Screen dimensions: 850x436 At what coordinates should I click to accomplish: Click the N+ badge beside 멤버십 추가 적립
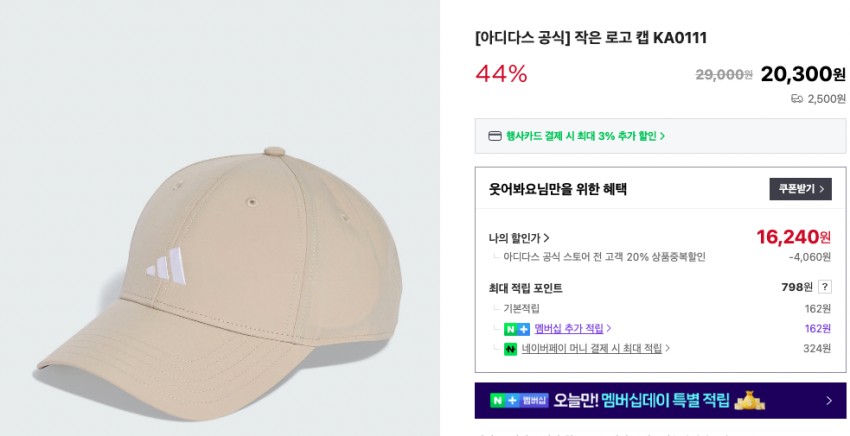[516, 329]
